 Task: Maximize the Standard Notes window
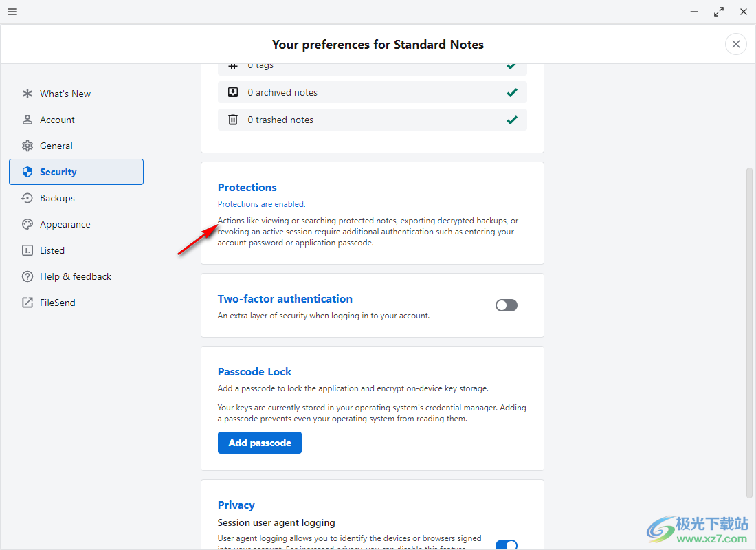pyautogui.click(x=719, y=12)
